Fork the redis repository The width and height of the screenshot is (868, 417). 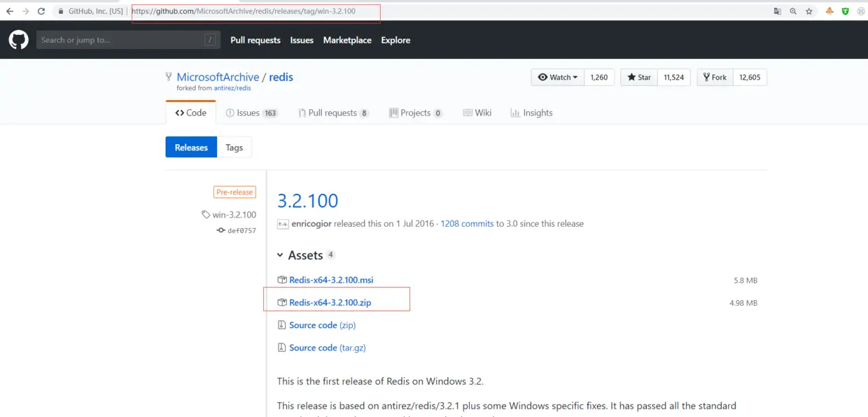pos(715,77)
